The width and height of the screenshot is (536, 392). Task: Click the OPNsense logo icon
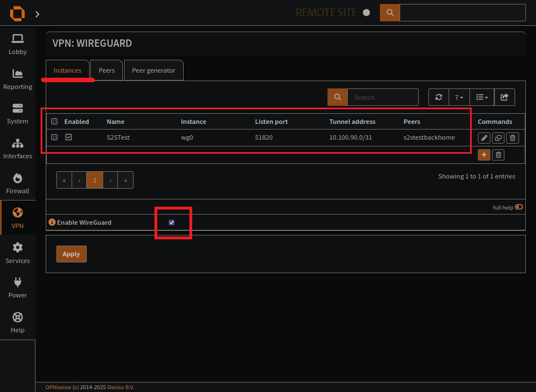tap(17, 14)
